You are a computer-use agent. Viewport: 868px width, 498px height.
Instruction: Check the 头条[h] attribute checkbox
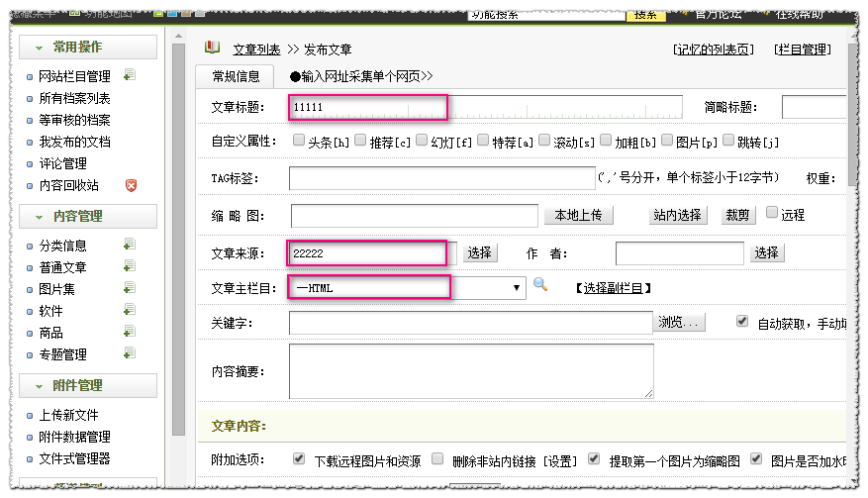click(x=299, y=141)
